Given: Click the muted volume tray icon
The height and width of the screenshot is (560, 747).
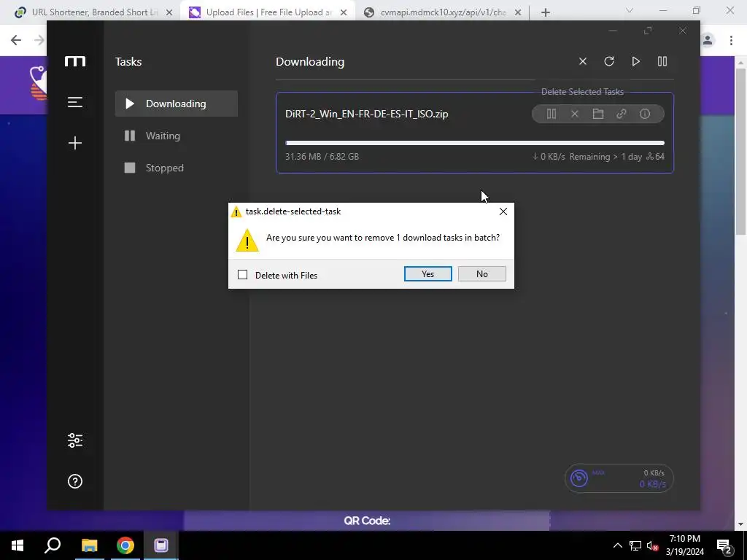Looking at the screenshot, I should click(x=652, y=545).
